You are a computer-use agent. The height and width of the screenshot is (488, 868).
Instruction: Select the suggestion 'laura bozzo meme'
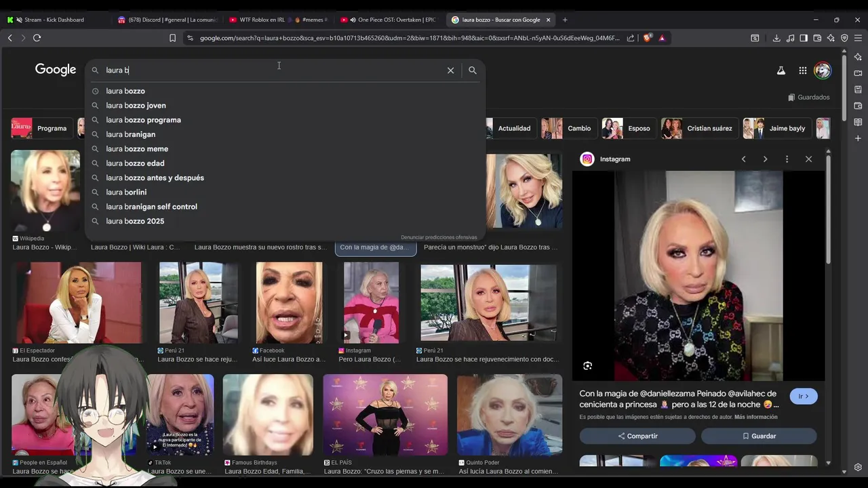[285, 149]
